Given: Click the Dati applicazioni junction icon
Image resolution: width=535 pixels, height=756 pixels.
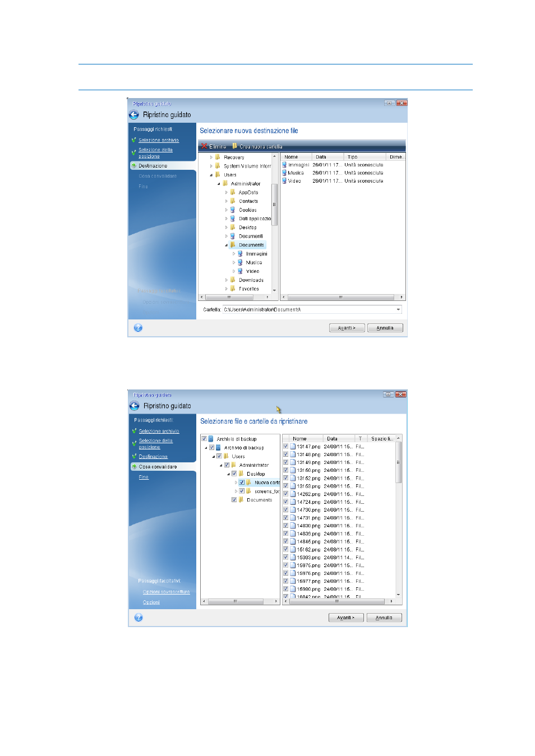Looking at the screenshot, I should coord(233,219).
